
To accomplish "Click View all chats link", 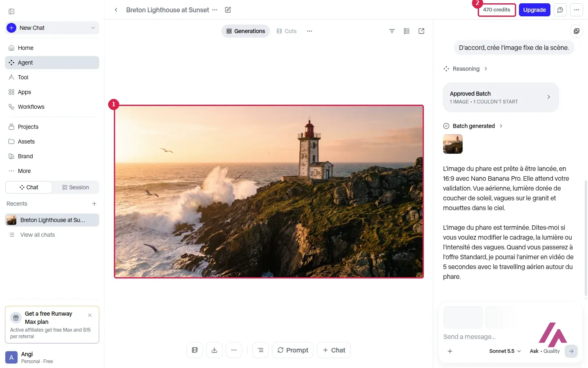I will [38, 235].
